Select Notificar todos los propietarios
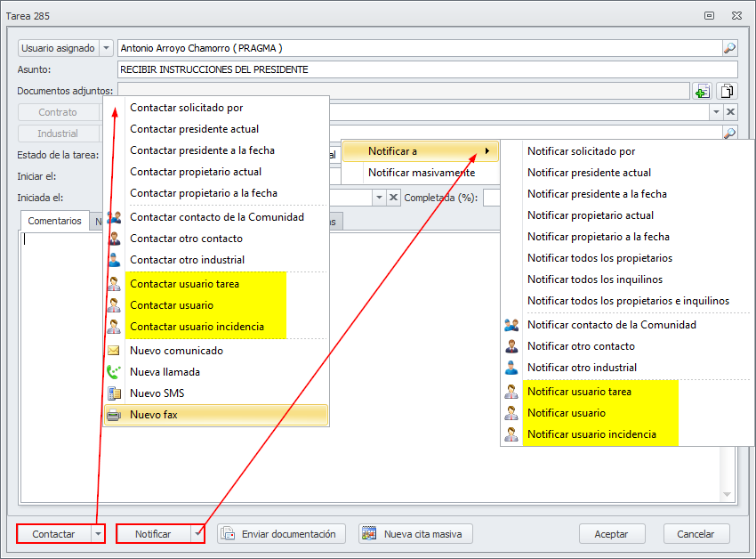 pyautogui.click(x=627, y=258)
